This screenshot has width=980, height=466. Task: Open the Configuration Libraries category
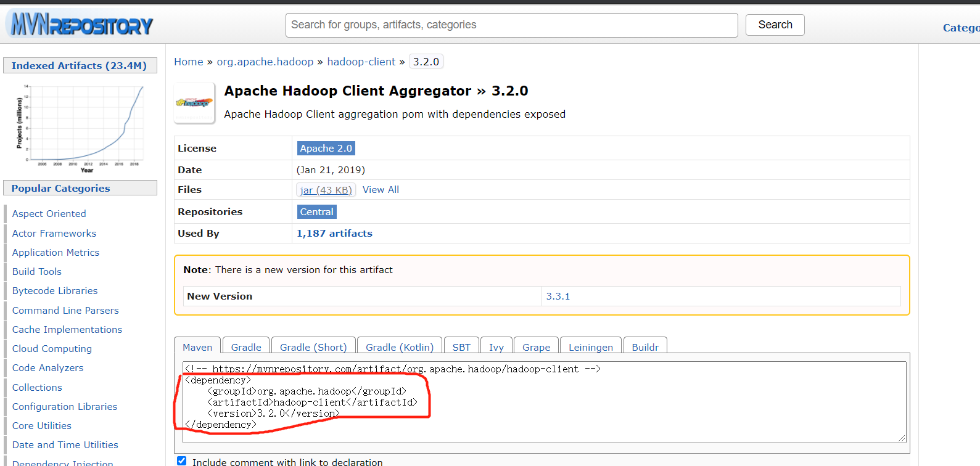point(65,407)
